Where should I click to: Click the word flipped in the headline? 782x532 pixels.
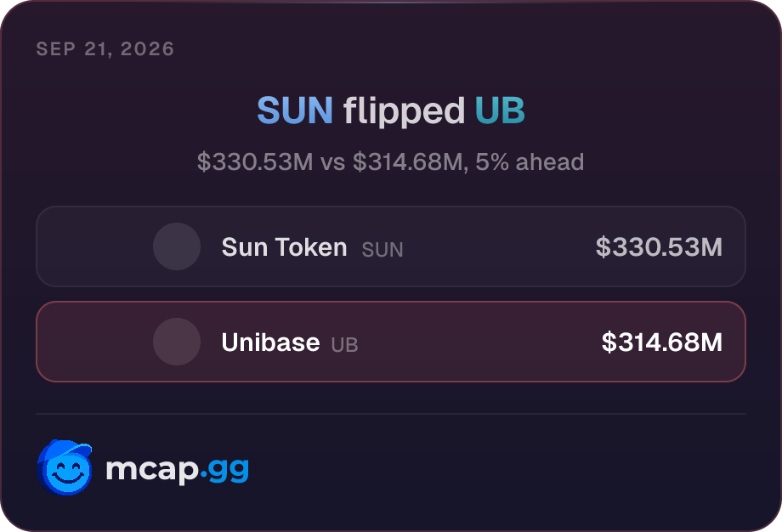[x=404, y=111]
